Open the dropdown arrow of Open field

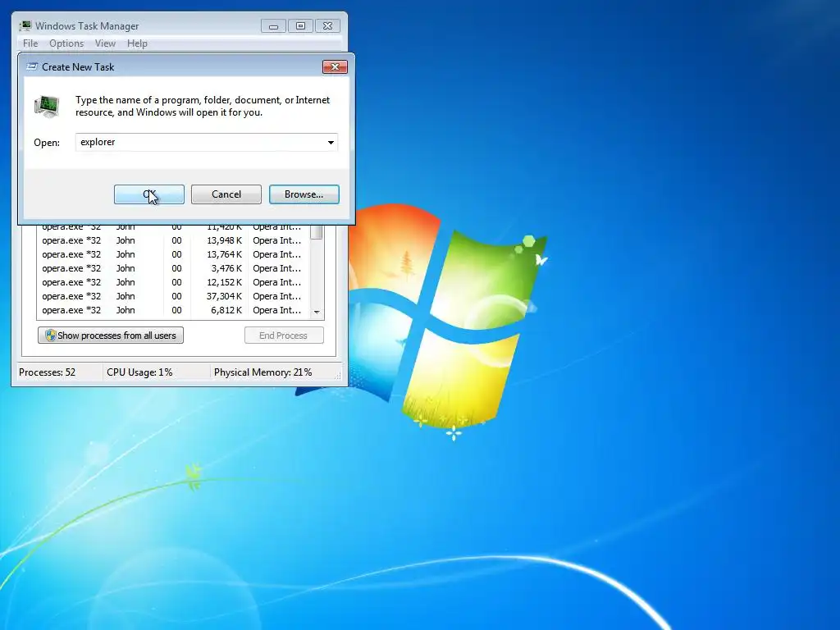point(331,143)
